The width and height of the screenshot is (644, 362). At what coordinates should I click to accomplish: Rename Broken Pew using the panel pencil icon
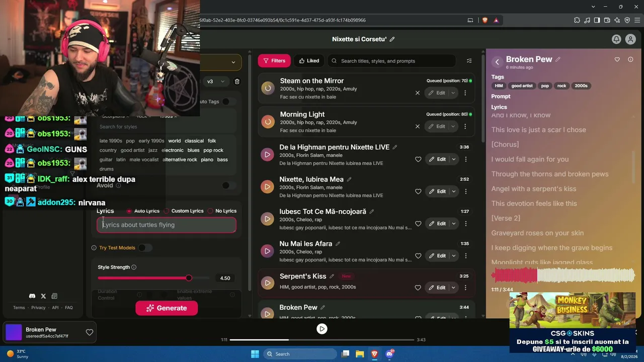[x=557, y=59]
